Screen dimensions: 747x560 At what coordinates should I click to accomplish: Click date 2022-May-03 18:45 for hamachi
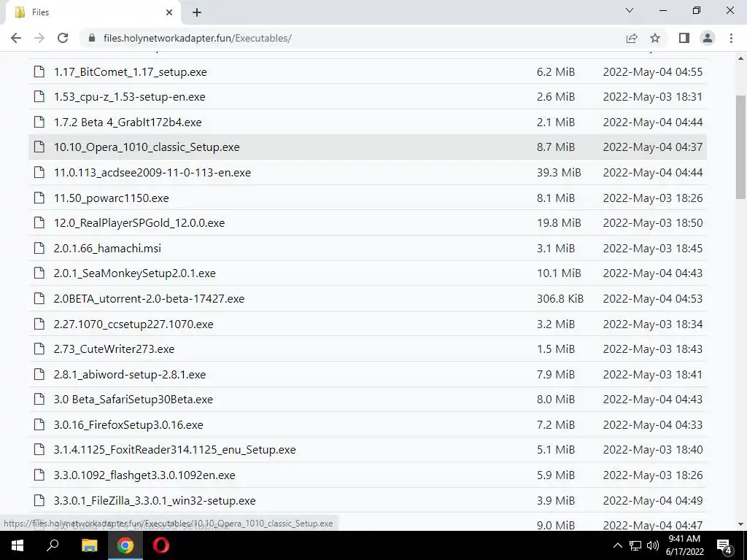click(x=653, y=249)
